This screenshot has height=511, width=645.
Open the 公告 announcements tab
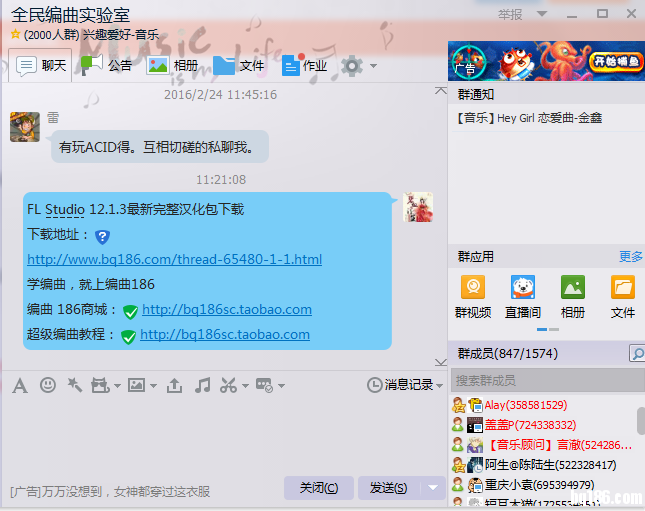click(106, 65)
